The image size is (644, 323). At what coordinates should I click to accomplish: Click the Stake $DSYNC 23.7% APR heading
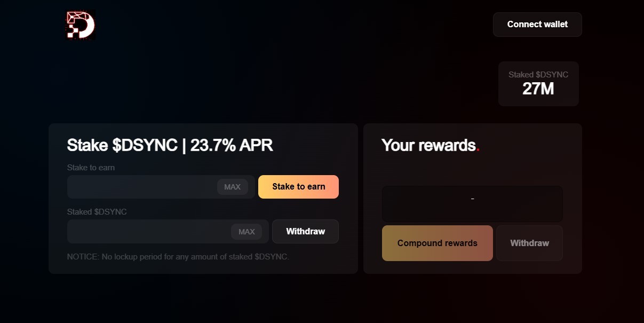[x=170, y=145]
